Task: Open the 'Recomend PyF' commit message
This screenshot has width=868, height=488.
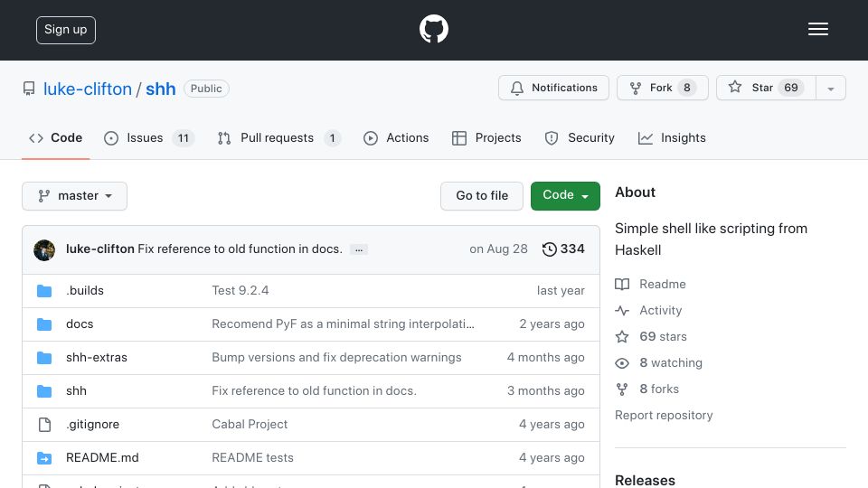Action: coord(344,324)
